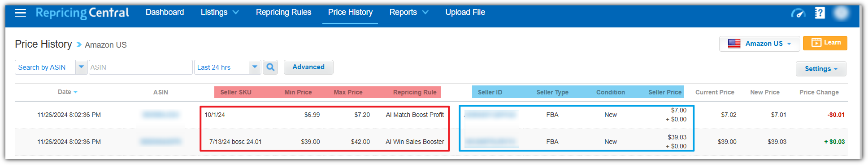Screen dimensions: 868x165
Task: Open the Reports menu
Action: (408, 12)
